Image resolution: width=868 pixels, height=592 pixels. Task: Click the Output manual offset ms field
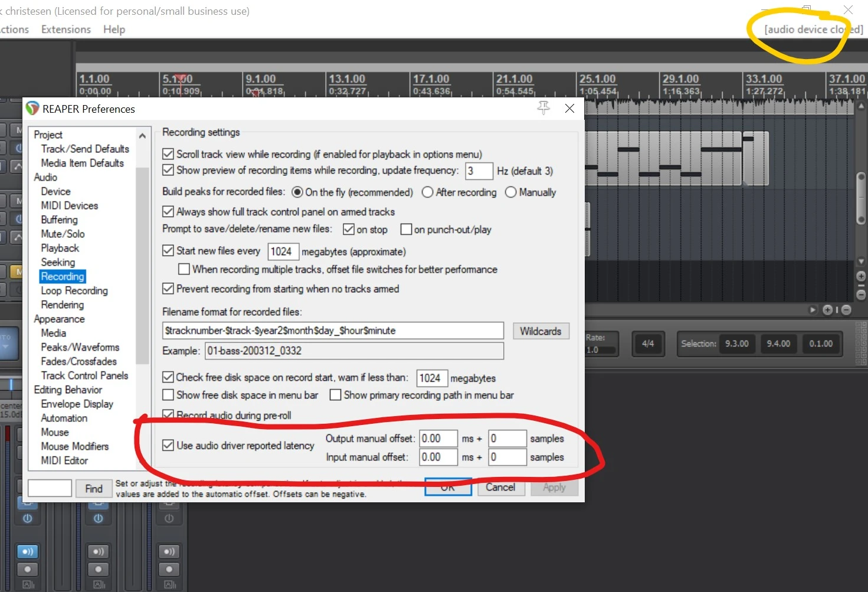coord(438,439)
